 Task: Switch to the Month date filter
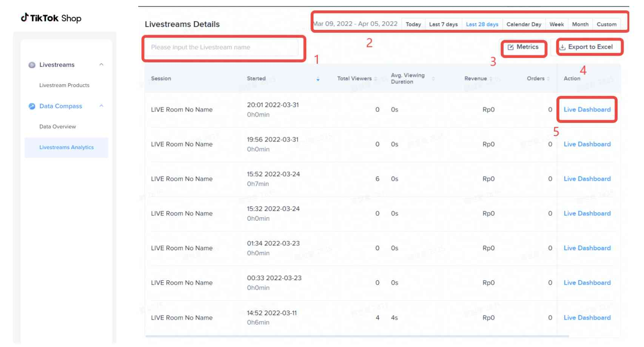coord(580,24)
